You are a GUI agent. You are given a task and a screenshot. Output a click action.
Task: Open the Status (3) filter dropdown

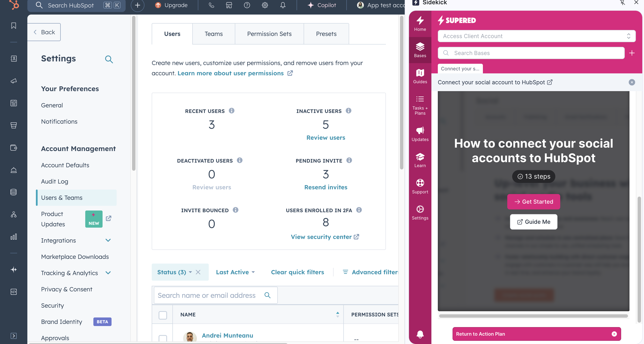175,272
